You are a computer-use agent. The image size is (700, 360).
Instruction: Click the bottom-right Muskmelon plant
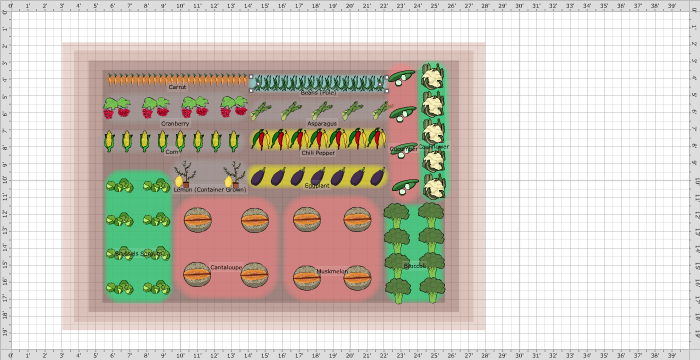357,278
